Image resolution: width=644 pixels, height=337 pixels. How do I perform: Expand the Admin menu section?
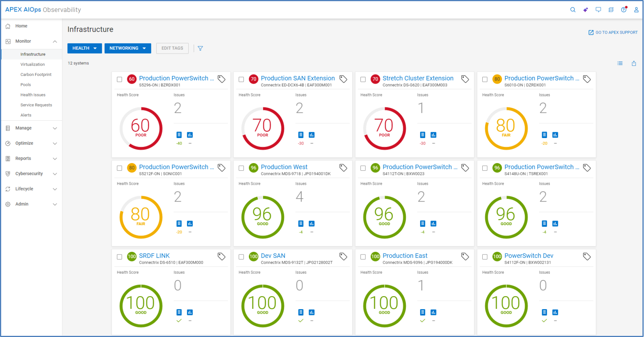(55, 204)
